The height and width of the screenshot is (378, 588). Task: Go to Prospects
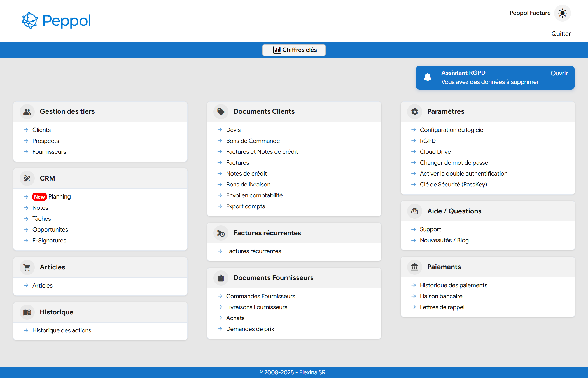[46, 141]
